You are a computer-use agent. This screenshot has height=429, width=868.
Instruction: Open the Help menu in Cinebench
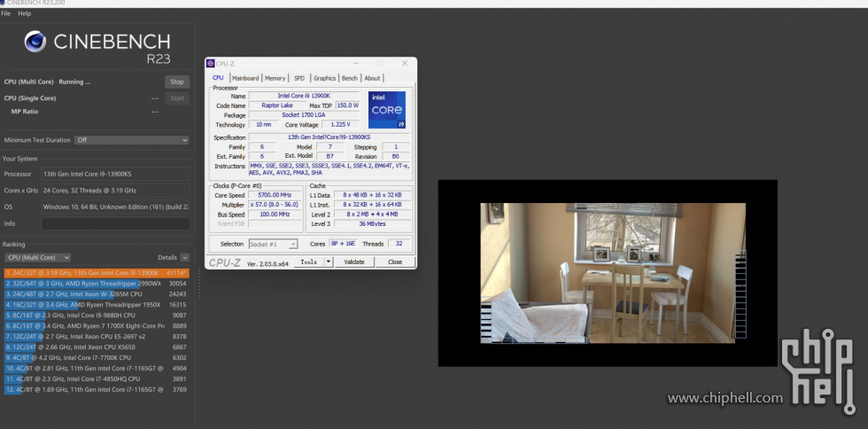point(25,13)
